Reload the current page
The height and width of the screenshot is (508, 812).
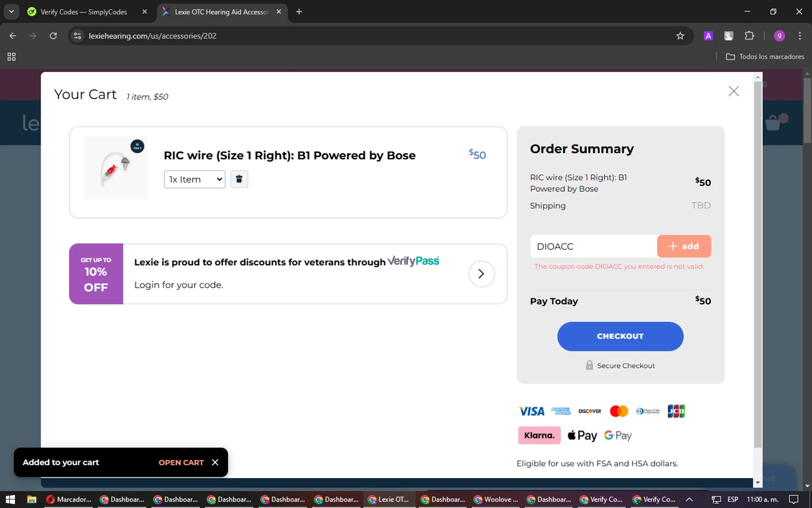coord(53,36)
